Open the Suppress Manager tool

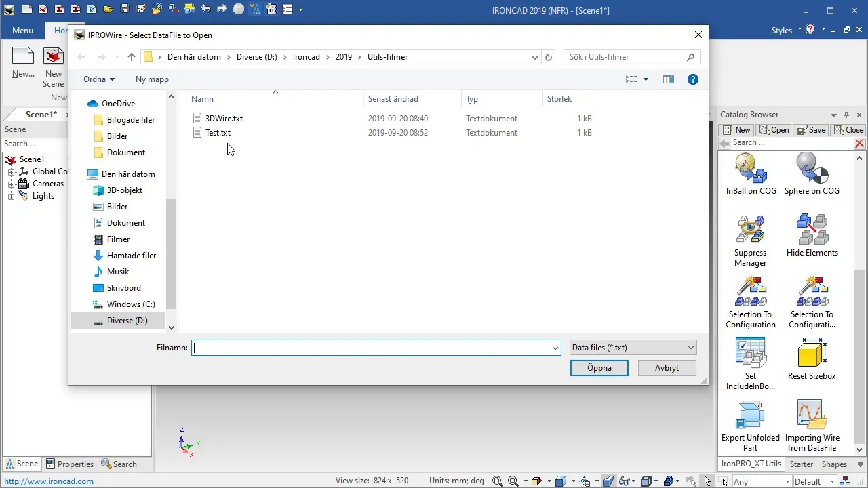click(x=750, y=230)
